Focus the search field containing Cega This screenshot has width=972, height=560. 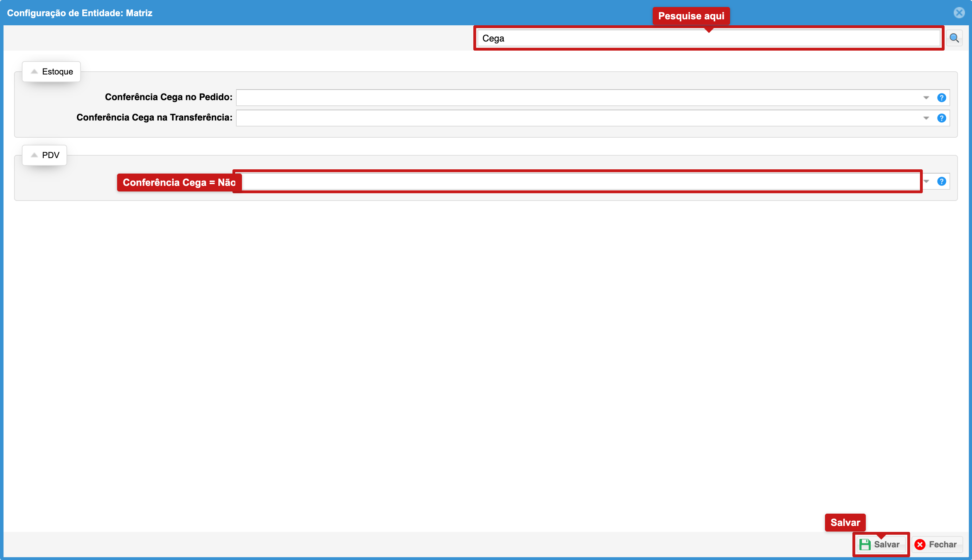coord(708,38)
